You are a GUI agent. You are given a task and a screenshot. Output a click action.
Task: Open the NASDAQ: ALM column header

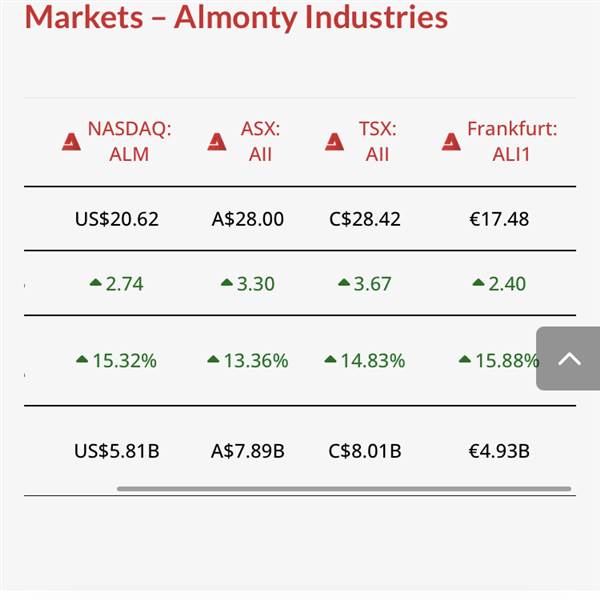pos(129,141)
